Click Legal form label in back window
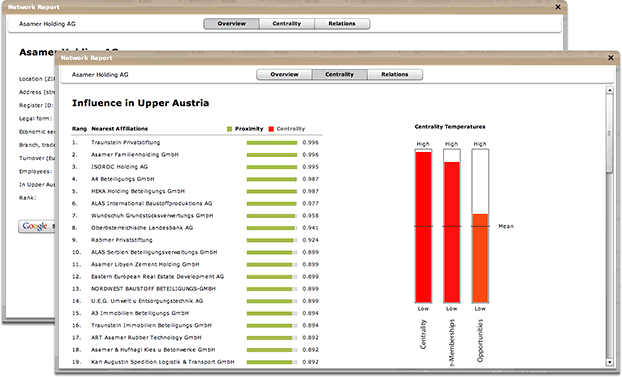The height and width of the screenshot is (377, 622). 35,119
